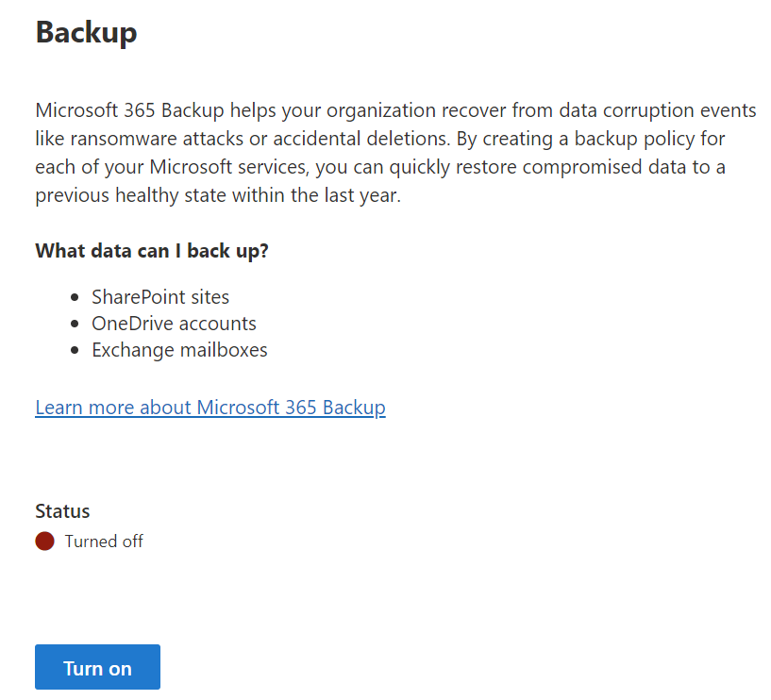Open Learn more about Microsoft 365 Backup link
Image resolution: width=771 pixels, height=700 pixels.
point(210,408)
